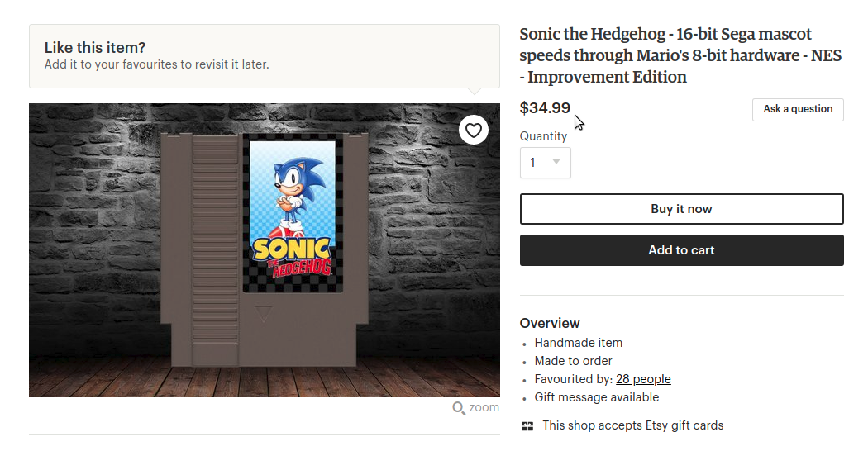Screen dimensions: 868x451
Task: Click the Quantity dropdown arrow
Action: (x=556, y=163)
